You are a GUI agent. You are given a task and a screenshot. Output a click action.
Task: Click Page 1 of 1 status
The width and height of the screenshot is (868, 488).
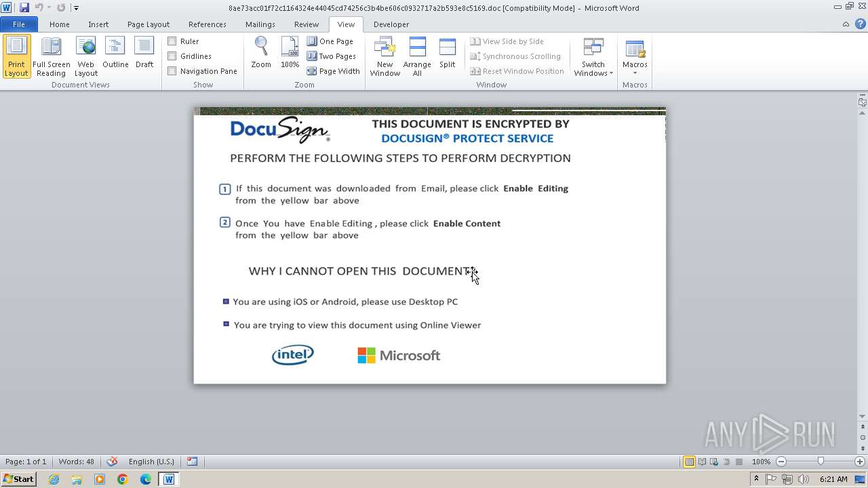26,462
